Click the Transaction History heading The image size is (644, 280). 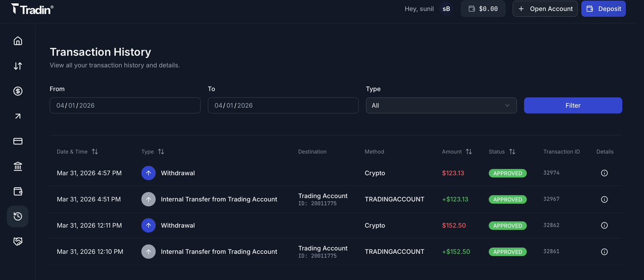100,52
